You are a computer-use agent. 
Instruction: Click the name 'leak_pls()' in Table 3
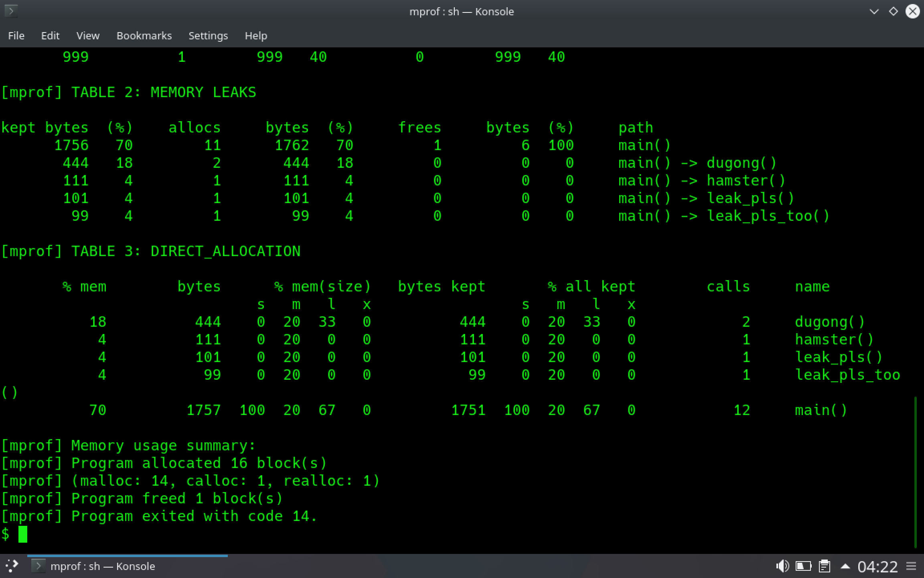pyautogui.click(x=839, y=357)
